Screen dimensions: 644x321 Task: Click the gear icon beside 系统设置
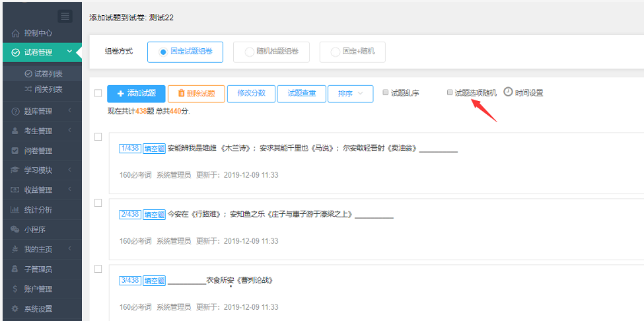pos(15,308)
